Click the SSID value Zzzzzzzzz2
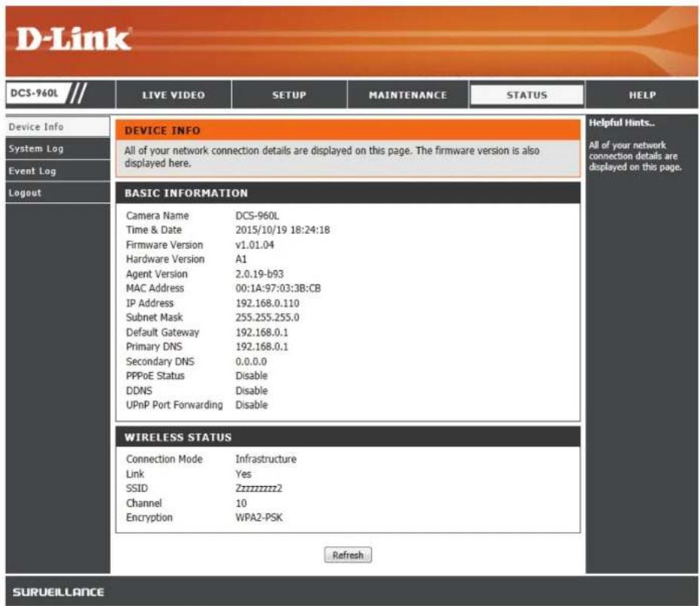700x606 pixels. [x=259, y=488]
